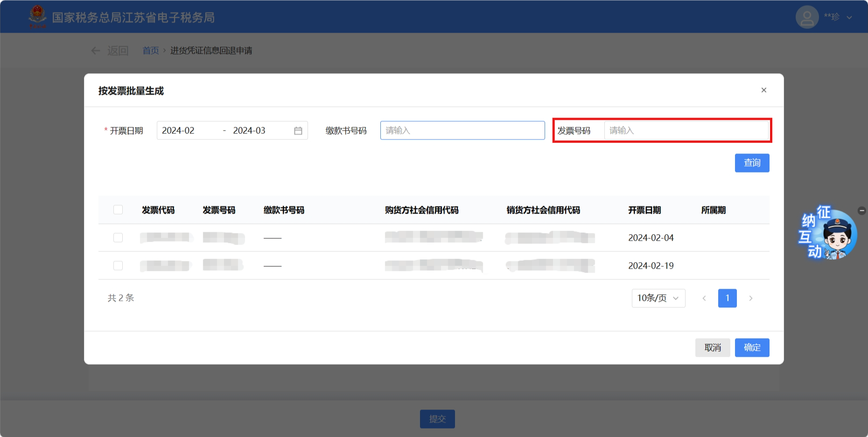The height and width of the screenshot is (437, 868).
Task: Click the tax bureau emblem logo
Action: click(37, 17)
